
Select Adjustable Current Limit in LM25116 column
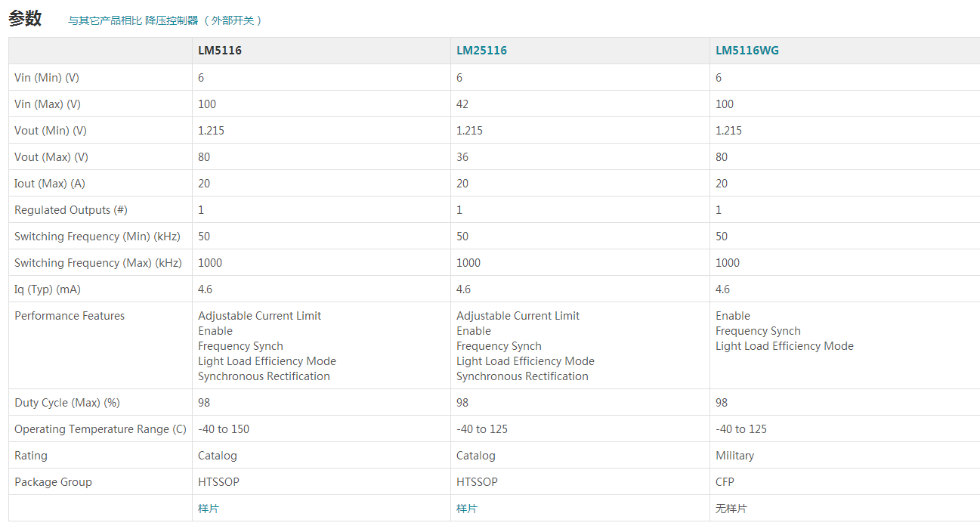click(518, 316)
